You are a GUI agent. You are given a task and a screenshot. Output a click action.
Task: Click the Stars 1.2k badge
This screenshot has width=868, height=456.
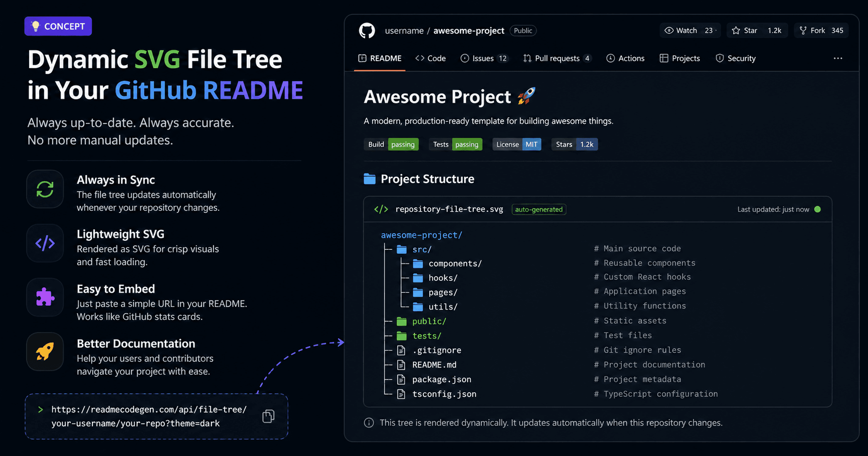coord(575,144)
